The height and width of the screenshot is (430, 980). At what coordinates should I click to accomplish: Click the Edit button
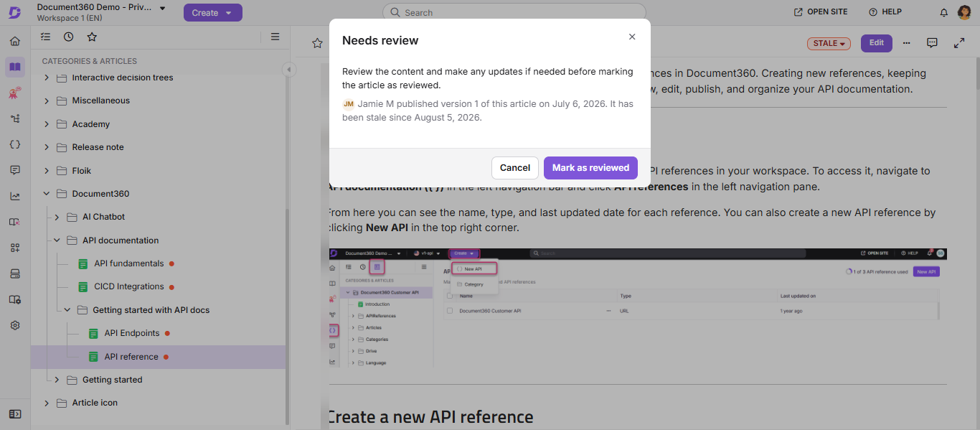tap(877, 43)
